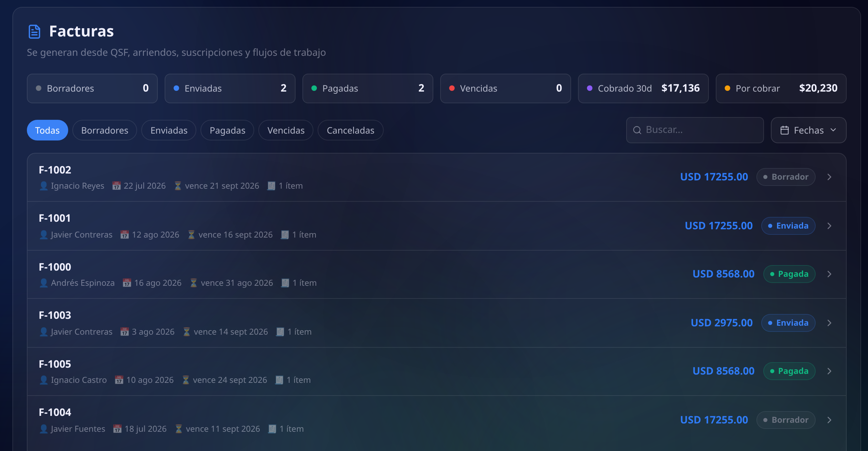Click the Borradores summary card
The width and height of the screenshot is (868, 451).
(92, 88)
